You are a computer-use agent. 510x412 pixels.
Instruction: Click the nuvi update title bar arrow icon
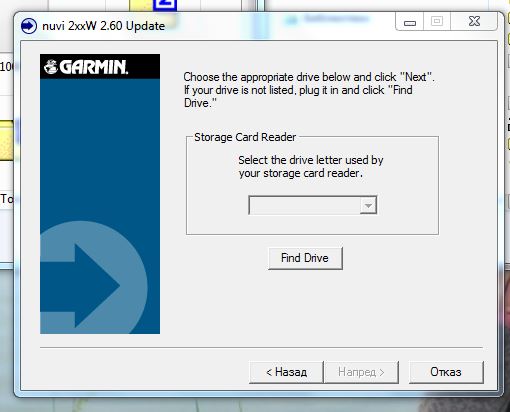(x=28, y=26)
